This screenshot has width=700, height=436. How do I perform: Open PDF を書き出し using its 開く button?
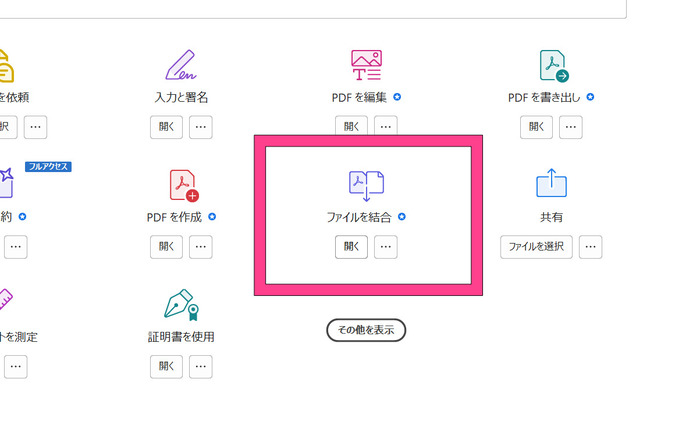[536, 127]
